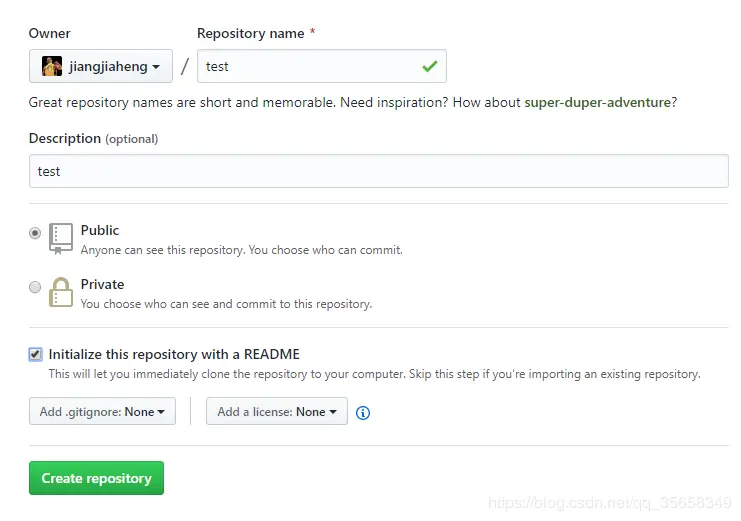Select the Public radio button
This screenshot has height=521, width=741.
[36, 233]
